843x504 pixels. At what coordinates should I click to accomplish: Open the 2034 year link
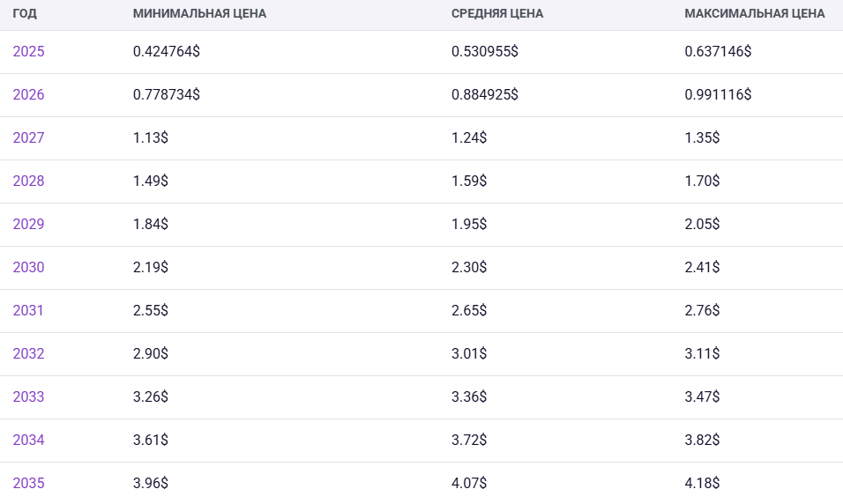pos(28,441)
